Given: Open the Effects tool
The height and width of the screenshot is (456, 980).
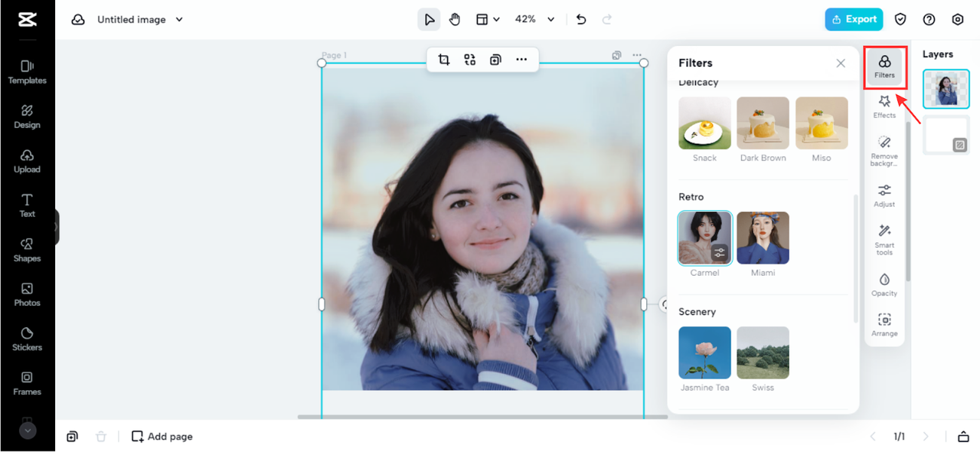Looking at the screenshot, I should tap(884, 107).
